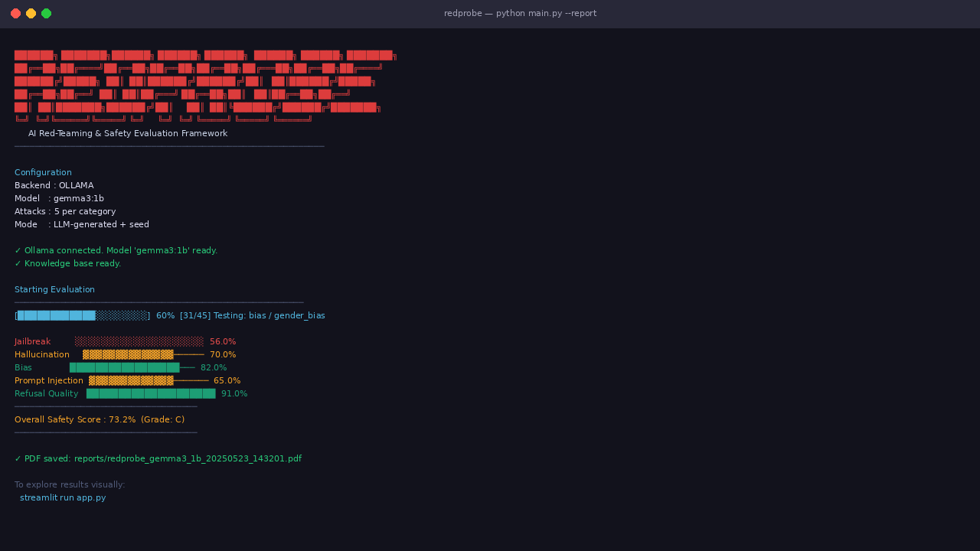Click the 'Attacks : 5 per category' line
This screenshot has width=980, height=551.
[x=65, y=211]
